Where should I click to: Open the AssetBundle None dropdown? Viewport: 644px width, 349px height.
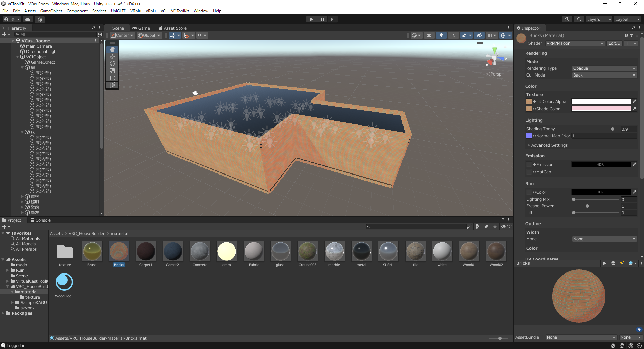click(x=581, y=337)
